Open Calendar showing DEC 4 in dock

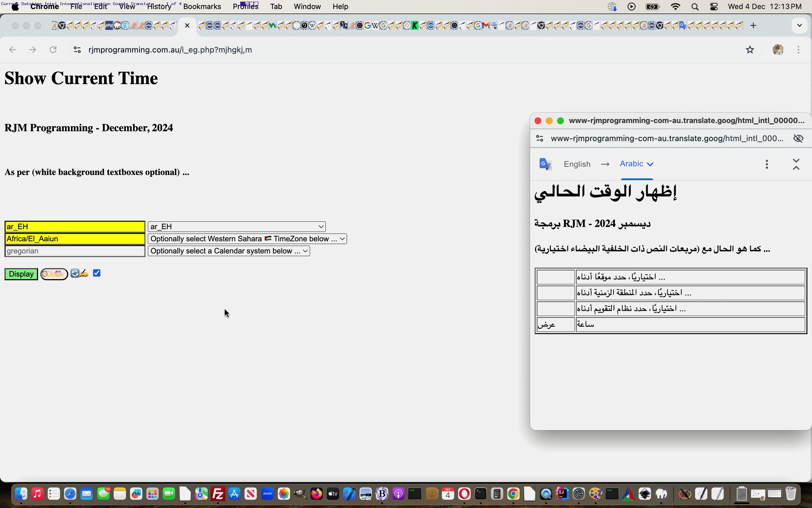448,494
